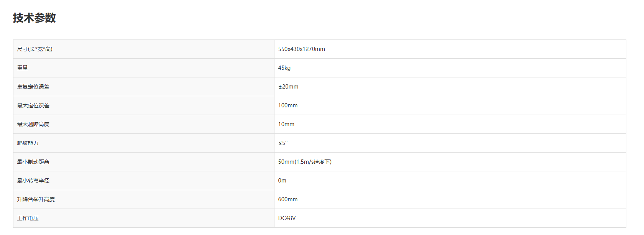Select the DC48V voltage value
Viewport: 644px width, 235px height.
point(287,218)
